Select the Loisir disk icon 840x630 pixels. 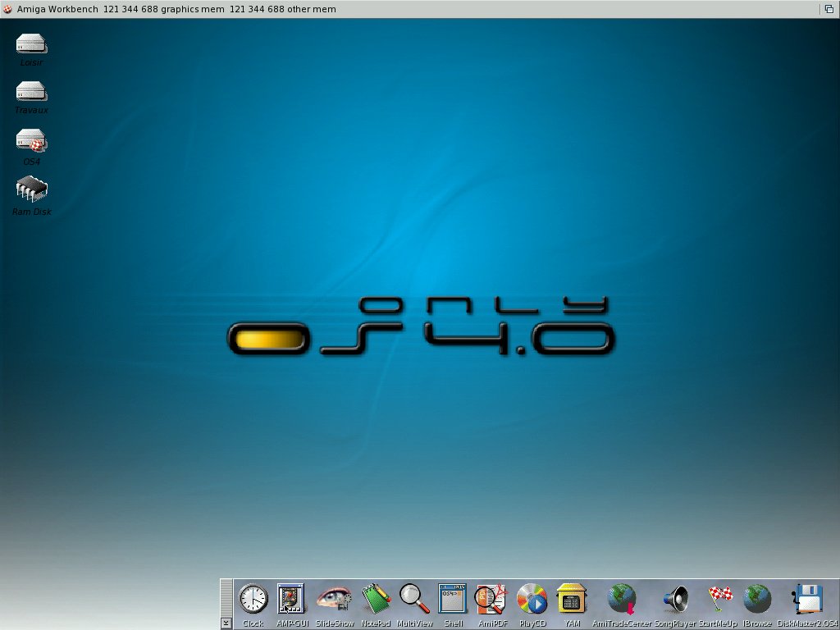pos(32,44)
